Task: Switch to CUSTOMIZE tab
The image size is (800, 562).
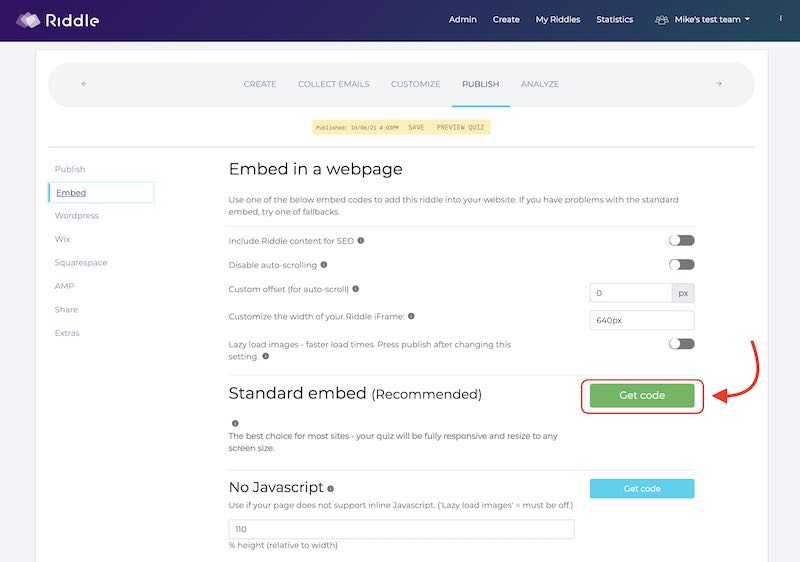Action: tap(415, 84)
